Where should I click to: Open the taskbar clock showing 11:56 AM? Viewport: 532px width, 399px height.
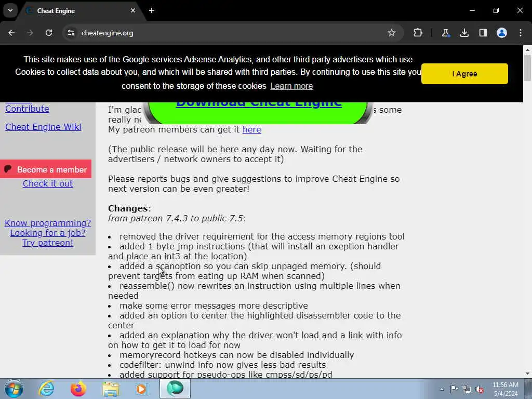[x=506, y=389]
